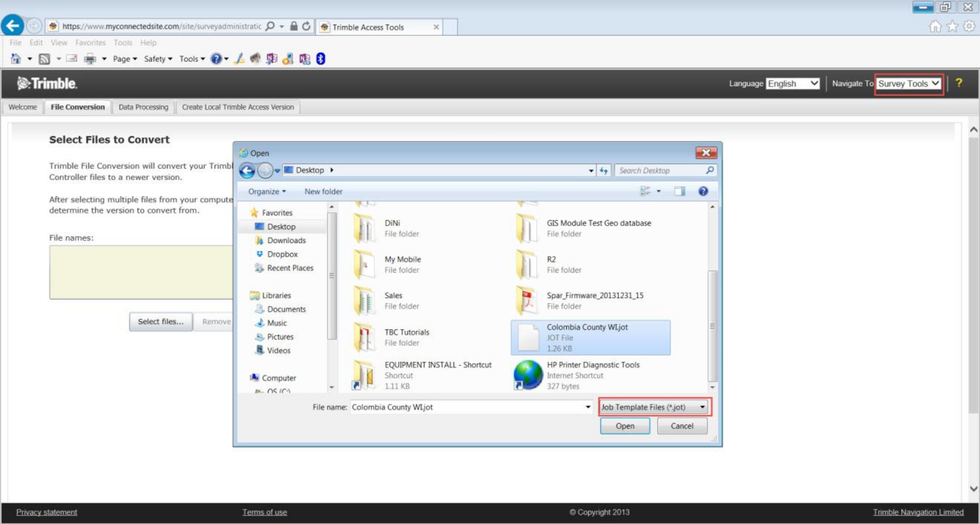Click the blue Help icon in command bar
The image size is (980, 524).
coord(216,59)
